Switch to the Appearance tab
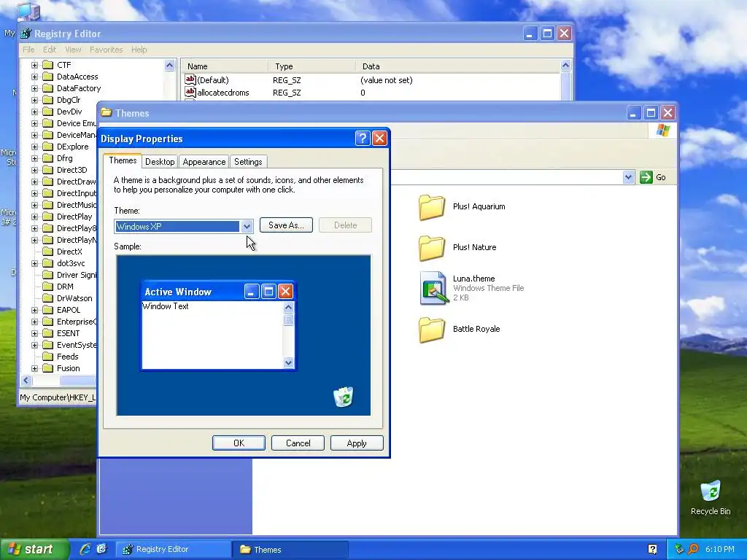This screenshot has width=747, height=560. 204,161
